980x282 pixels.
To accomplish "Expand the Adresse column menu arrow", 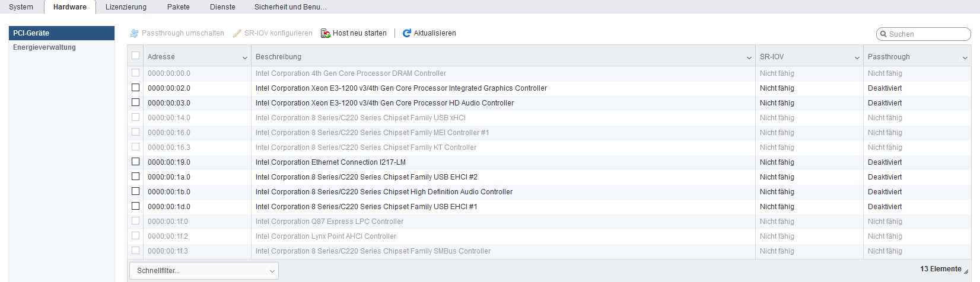I will [245, 57].
